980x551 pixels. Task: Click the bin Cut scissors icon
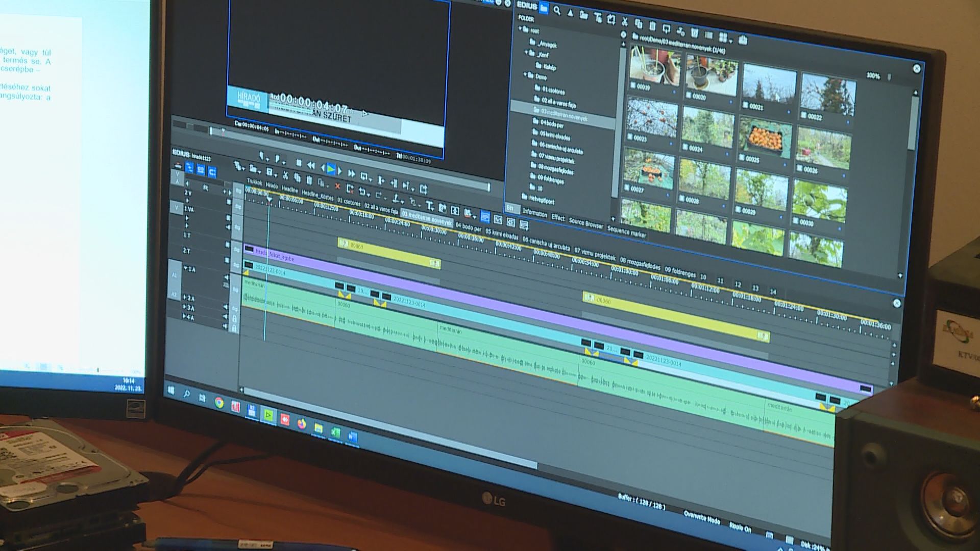pyautogui.click(x=625, y=22)
